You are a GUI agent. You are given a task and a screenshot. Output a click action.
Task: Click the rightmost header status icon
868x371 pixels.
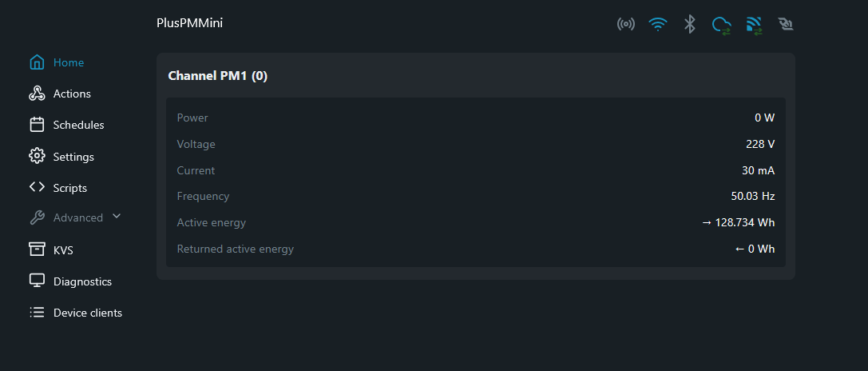[786, 24]
